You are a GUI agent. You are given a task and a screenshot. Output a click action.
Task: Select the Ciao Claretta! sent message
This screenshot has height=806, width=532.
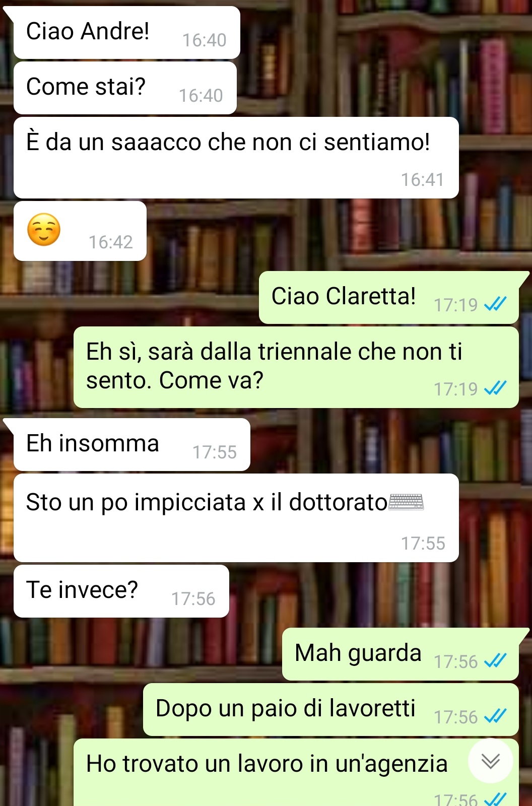[389, 298]
